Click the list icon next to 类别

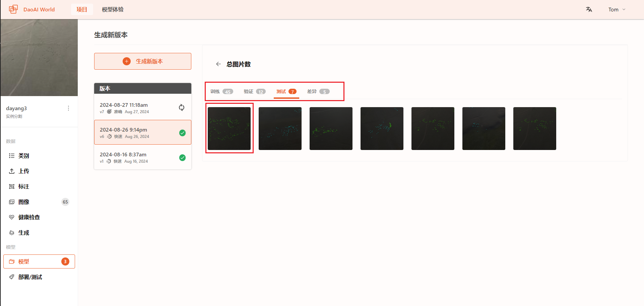click(12, 156)
